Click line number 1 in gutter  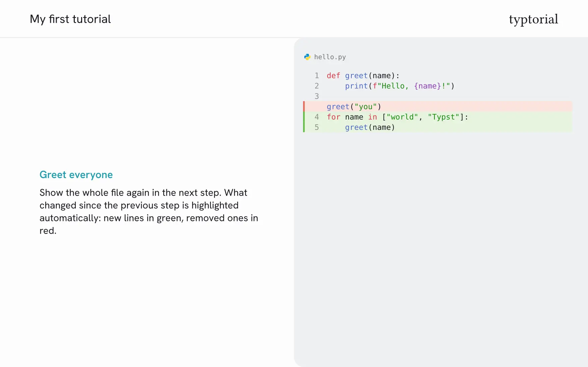tap(316, 76)
